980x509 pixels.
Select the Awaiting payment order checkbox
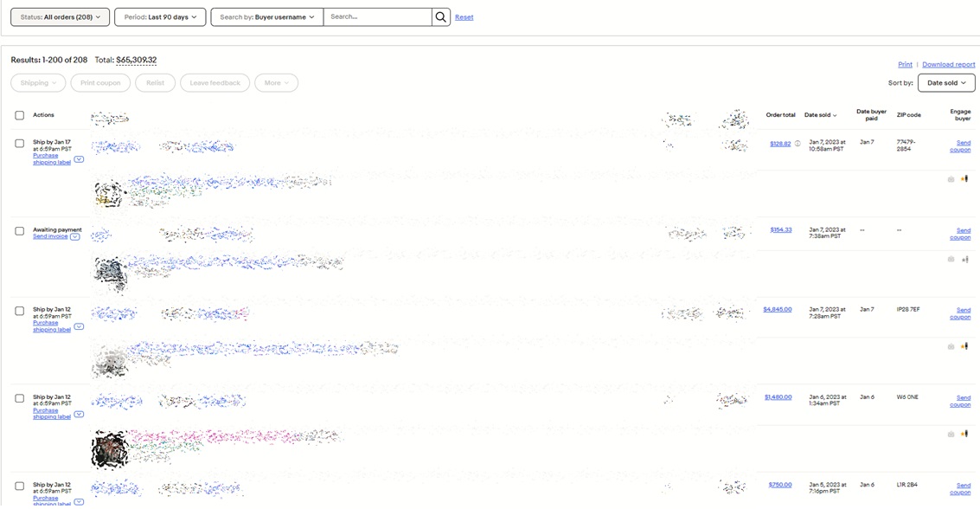(x=19, y=231)
